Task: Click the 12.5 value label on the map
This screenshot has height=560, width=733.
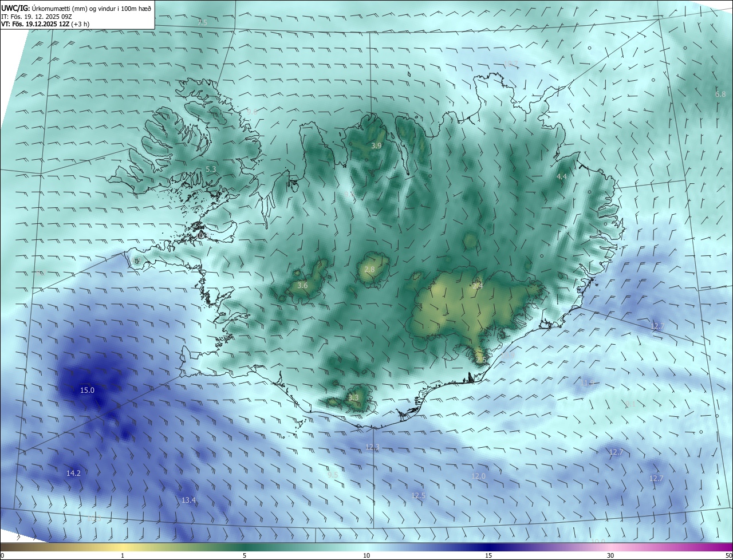Action: (419, 495)
